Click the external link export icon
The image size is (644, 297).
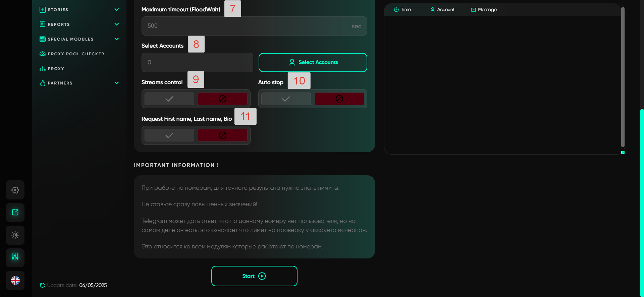[15, 213]
